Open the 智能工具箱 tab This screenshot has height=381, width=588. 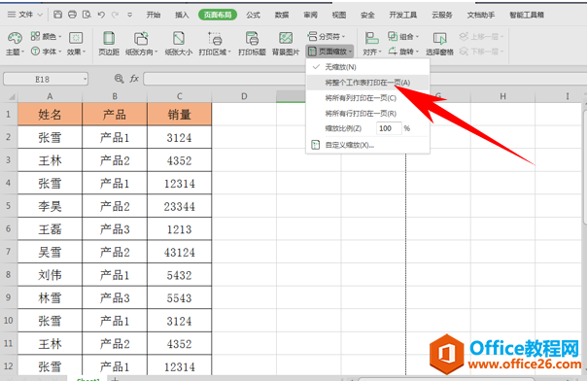click(527, 15)
